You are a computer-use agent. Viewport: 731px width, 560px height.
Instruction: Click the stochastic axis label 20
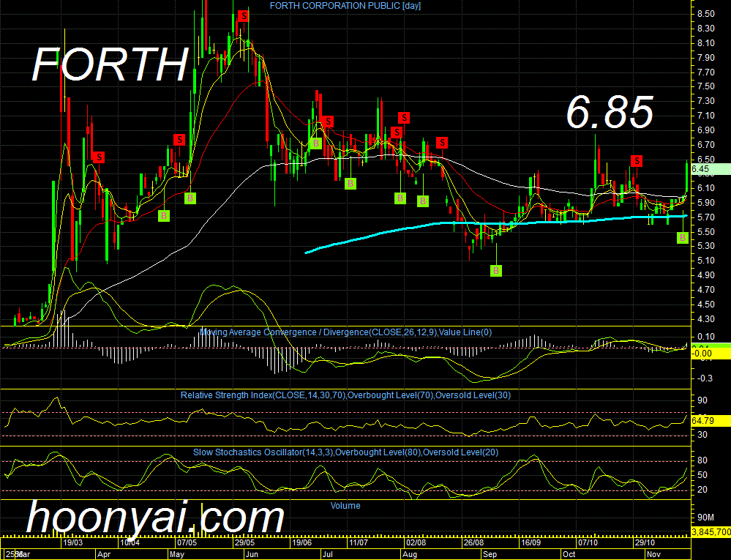[702, 490]
